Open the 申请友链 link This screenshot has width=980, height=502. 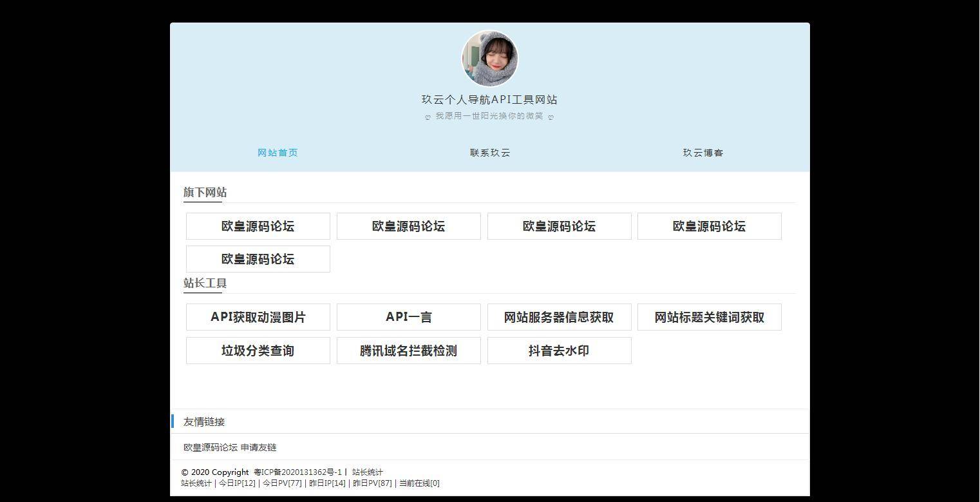pos(260,447)
